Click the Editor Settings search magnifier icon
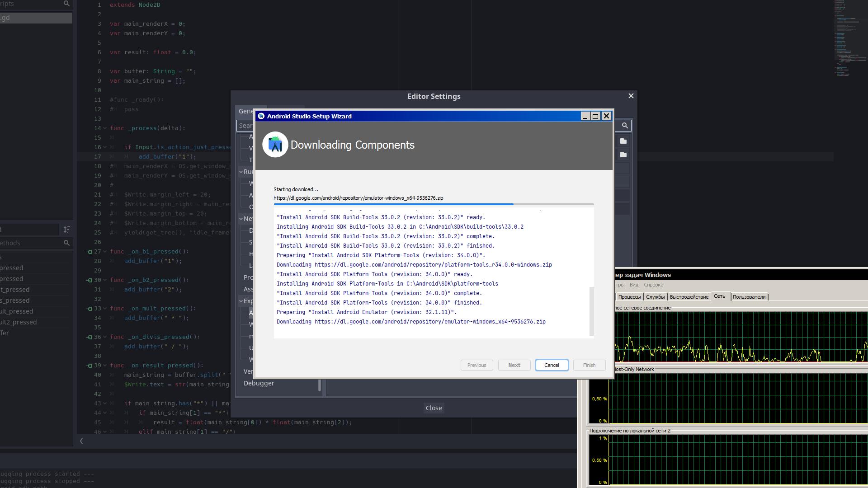The image size is (868, 488). [625, 126]
